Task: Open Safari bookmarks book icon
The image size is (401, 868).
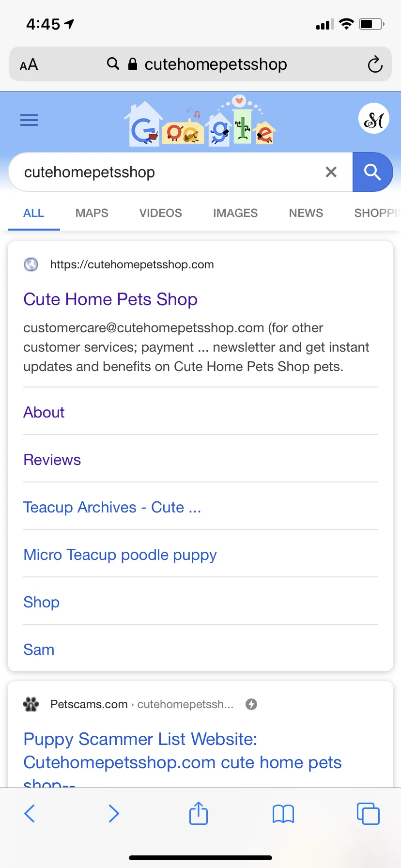Action: pos(283,814)
